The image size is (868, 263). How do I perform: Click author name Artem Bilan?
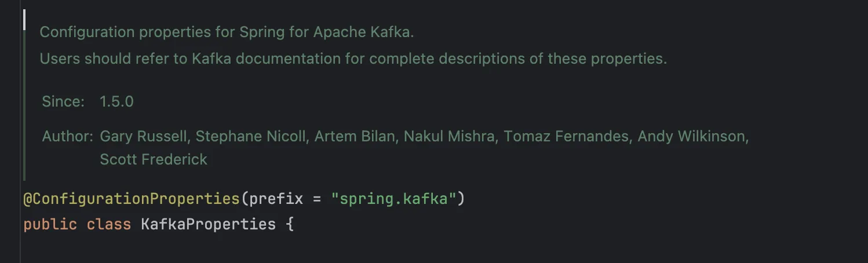351,137
